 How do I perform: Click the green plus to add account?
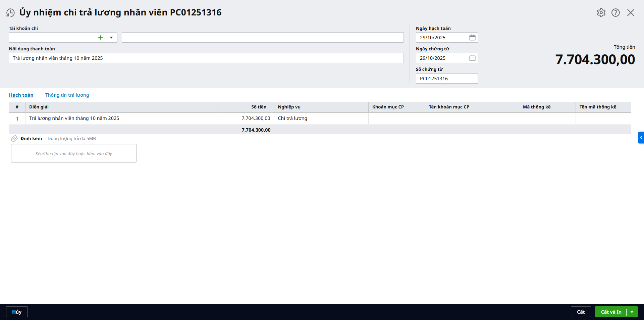tap(100, 38)
